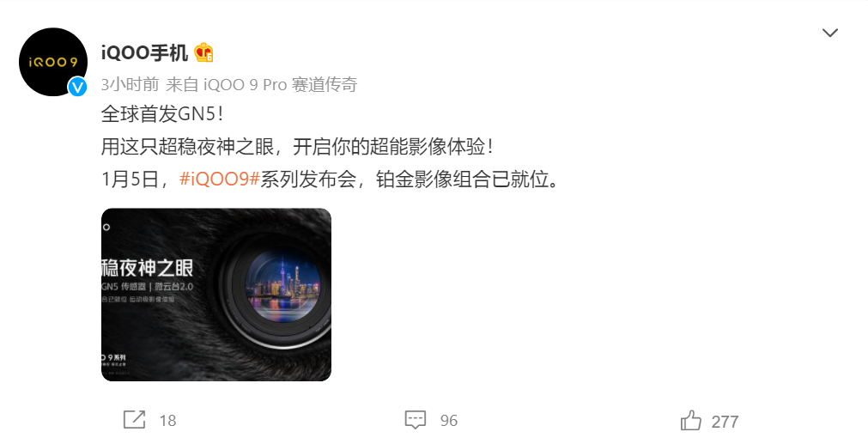The image size is (868, 444).
Task: Click the repost count 18
Action: 167,421
